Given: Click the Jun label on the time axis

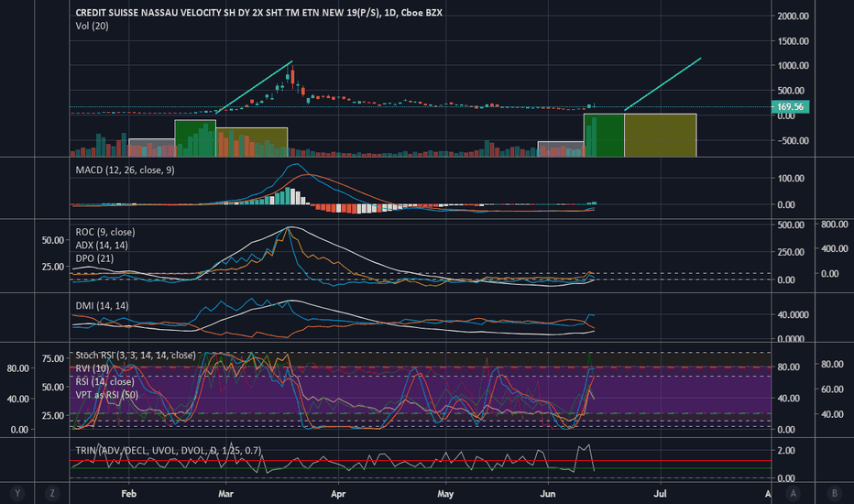Looking at the screenshot, I should [547, 494].
